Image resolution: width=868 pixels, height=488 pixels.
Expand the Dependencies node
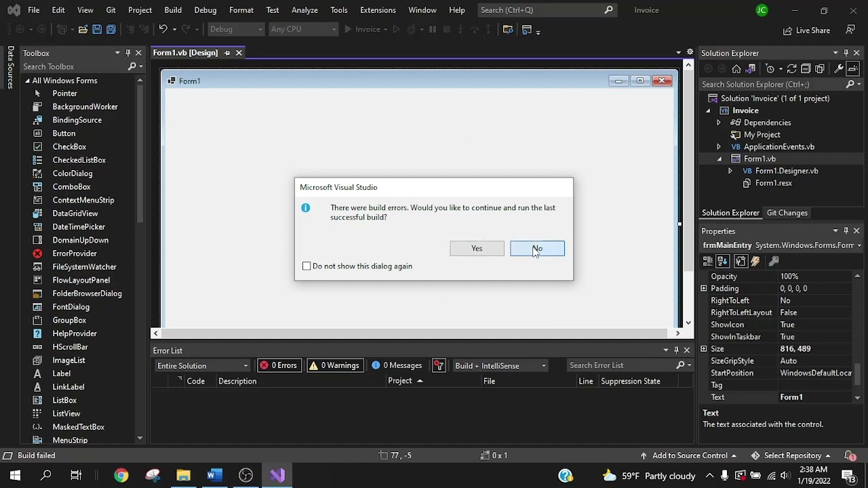(x=719, y=123)
